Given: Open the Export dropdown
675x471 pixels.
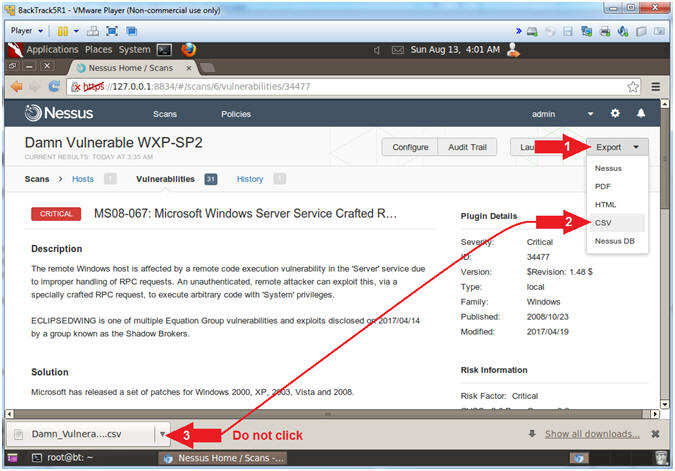Looking at the screenshot, I should coord(617,147).
